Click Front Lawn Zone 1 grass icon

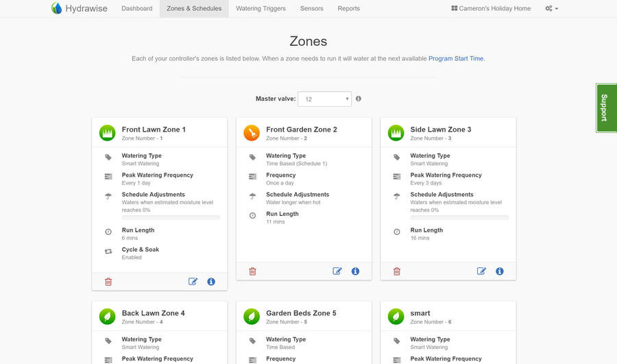(x=107, y=133)
